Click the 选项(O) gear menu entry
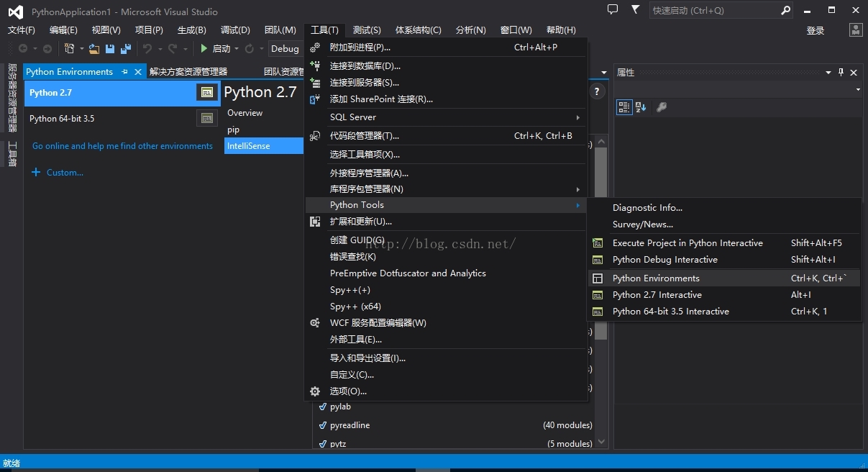This screenshot has height=472, width=868. pyautogui.click(x=446, y=391)
